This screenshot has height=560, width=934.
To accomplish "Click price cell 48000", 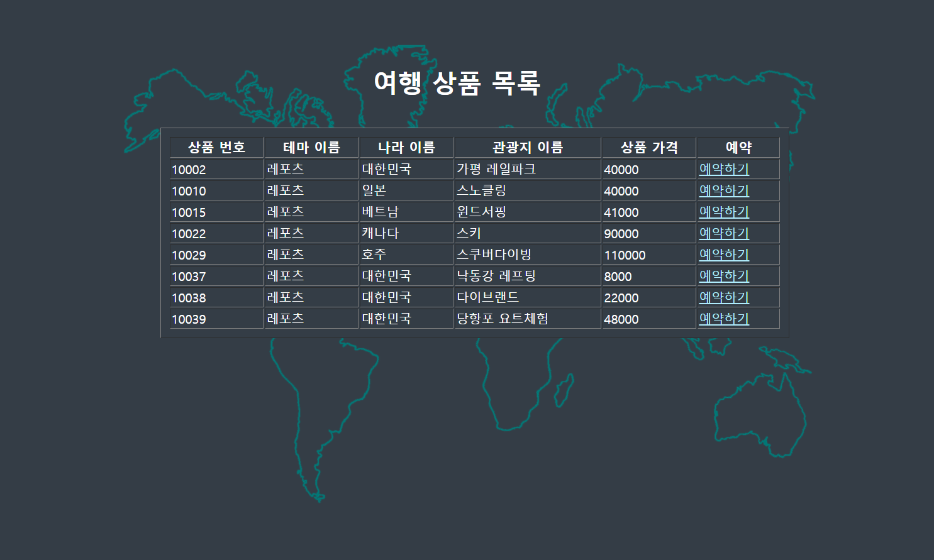I will click(x=649, y=319).
